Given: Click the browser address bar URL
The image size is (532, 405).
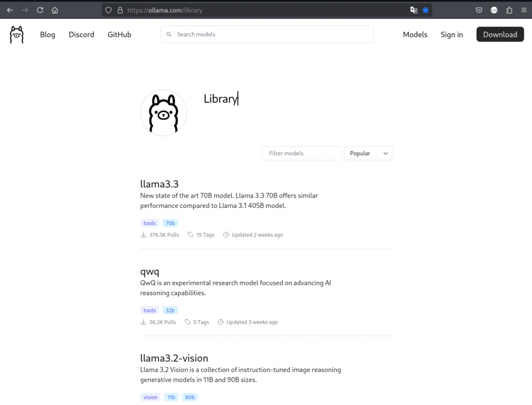Looking at the screenshot, I should (165, 10).
